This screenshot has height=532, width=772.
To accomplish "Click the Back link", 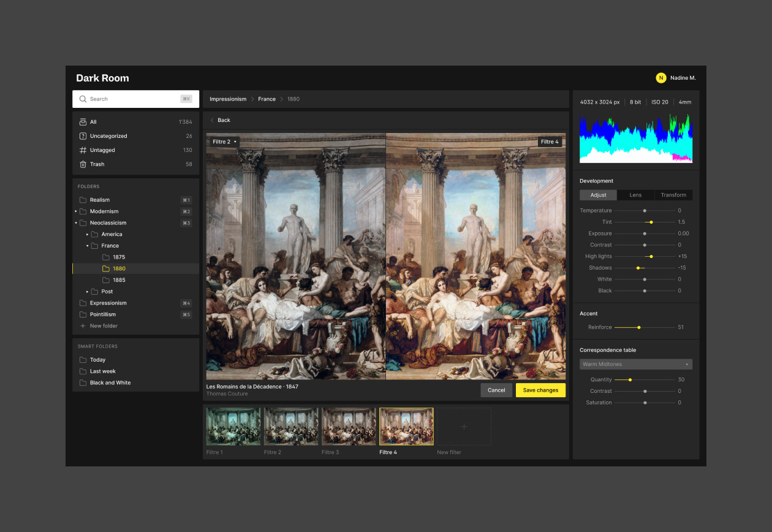I will tap(224, 120).
